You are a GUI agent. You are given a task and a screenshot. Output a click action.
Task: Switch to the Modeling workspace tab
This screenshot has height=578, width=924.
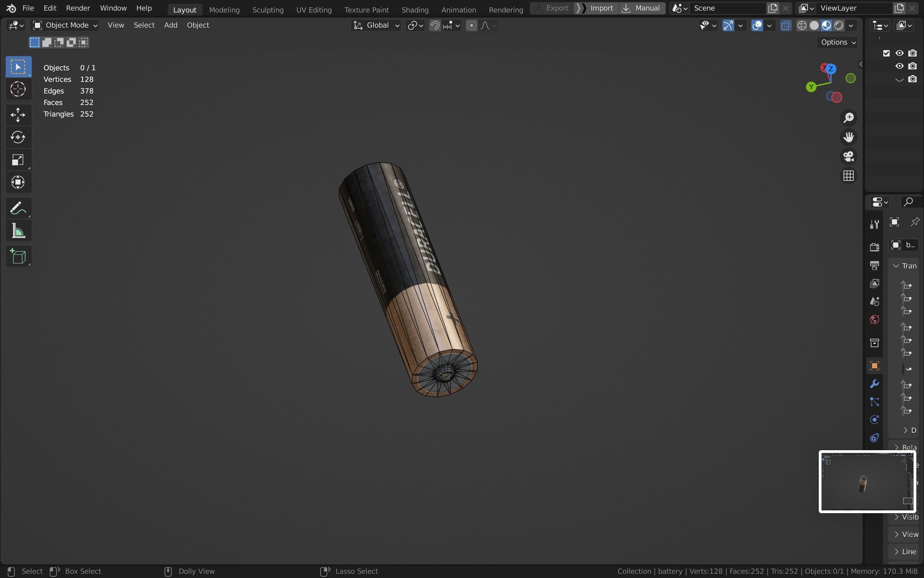tap(224, 10)
